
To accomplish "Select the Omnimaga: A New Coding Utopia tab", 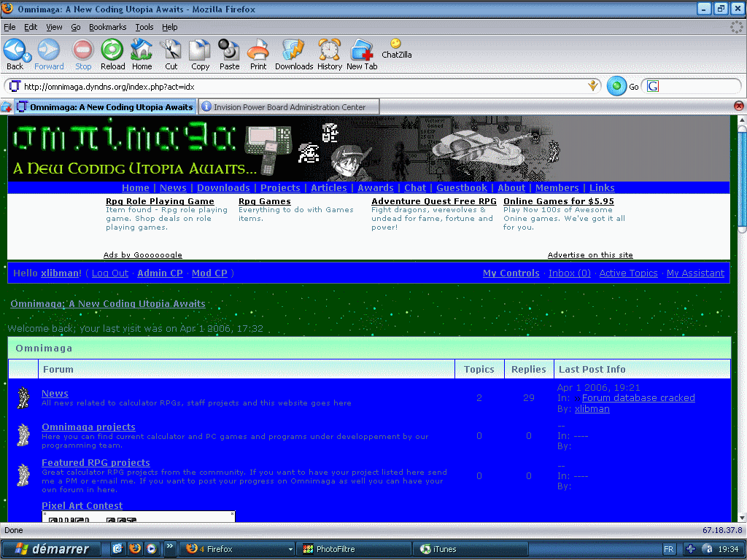I will coord(105,107).
